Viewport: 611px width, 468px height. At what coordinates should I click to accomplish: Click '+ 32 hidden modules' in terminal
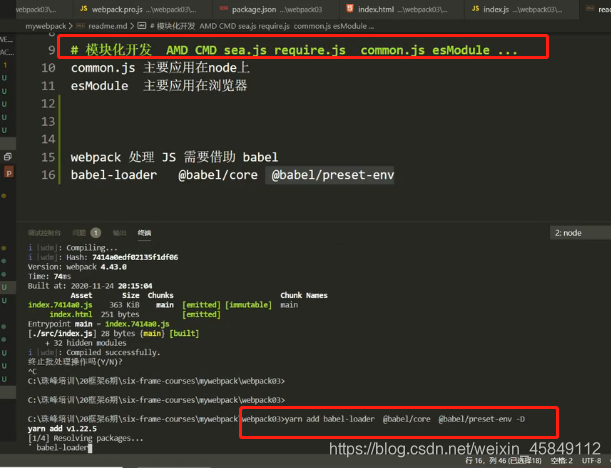click(86, 343)
